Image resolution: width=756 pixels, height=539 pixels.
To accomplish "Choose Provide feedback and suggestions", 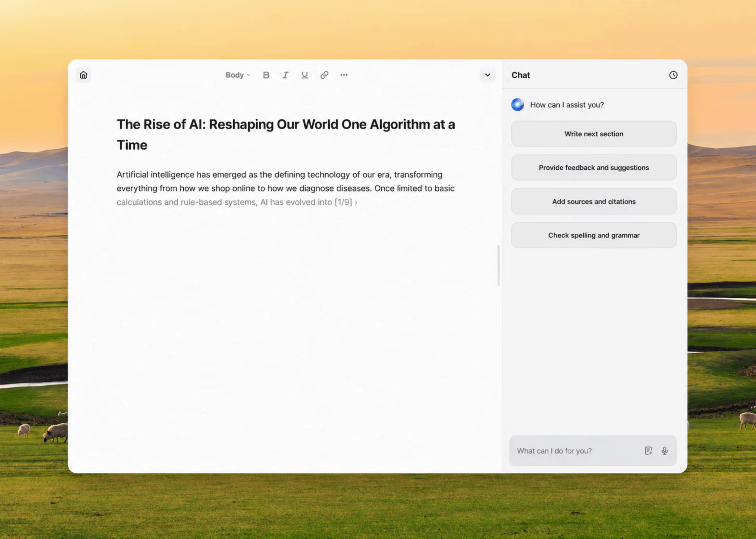I will point(594,168).
